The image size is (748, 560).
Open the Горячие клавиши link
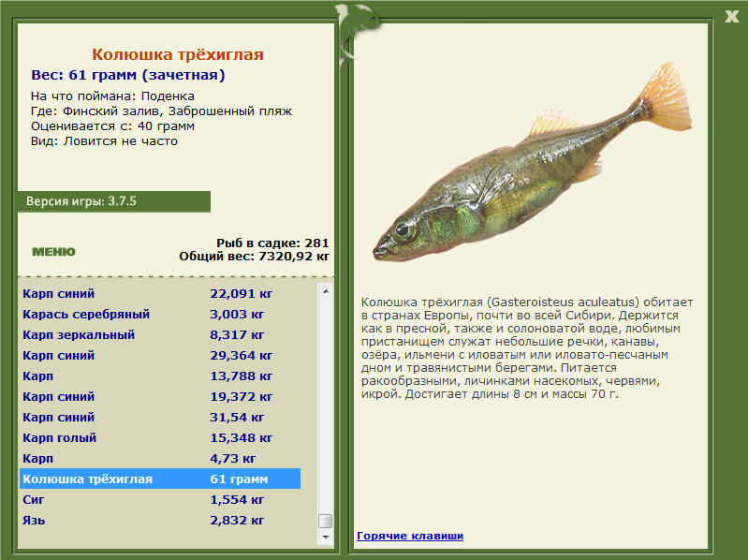point(410,536)
